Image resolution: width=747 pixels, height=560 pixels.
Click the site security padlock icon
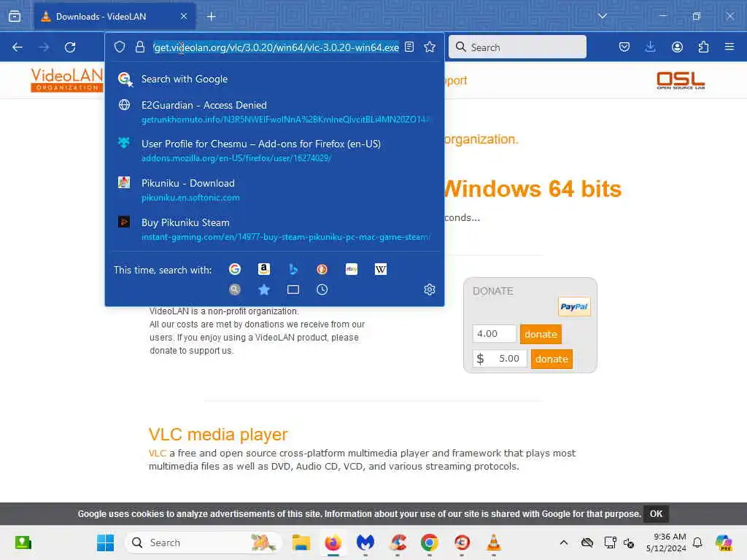point(139,47)
